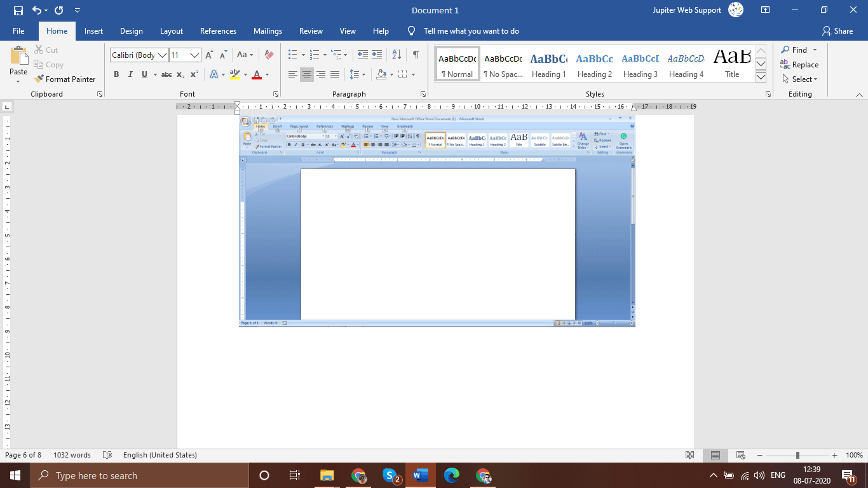This screenshot has width=868, height=488.
Task: Open the Design ribbon tab
Action: (131, 30)
